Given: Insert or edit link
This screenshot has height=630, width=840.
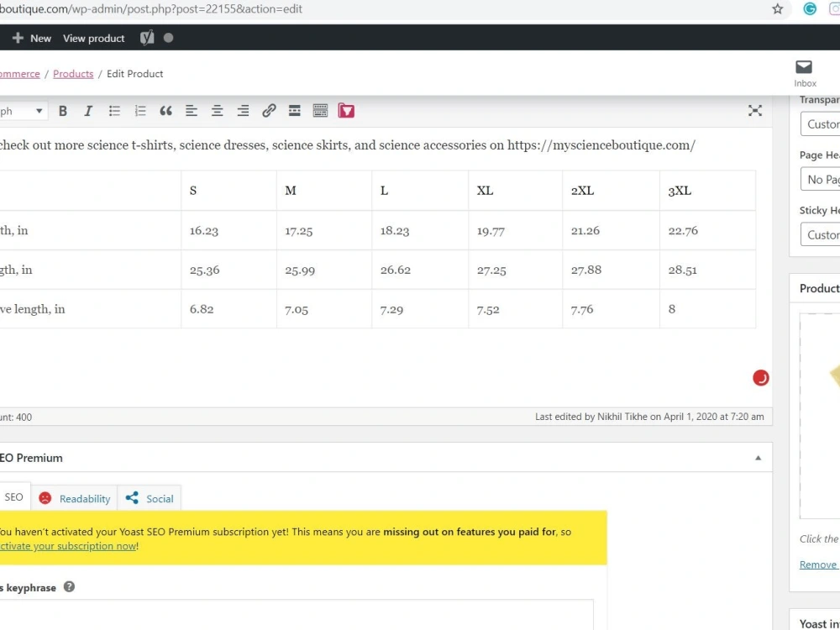Looking at the screenshot, I should coord(269,111).
